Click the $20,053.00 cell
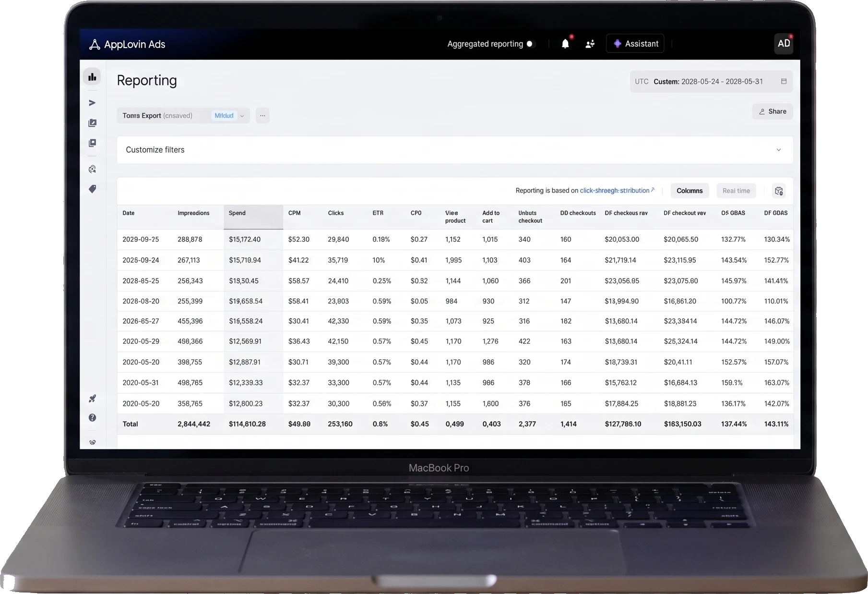The height and width of the screenshot is (594, 868). coord(622,239)
